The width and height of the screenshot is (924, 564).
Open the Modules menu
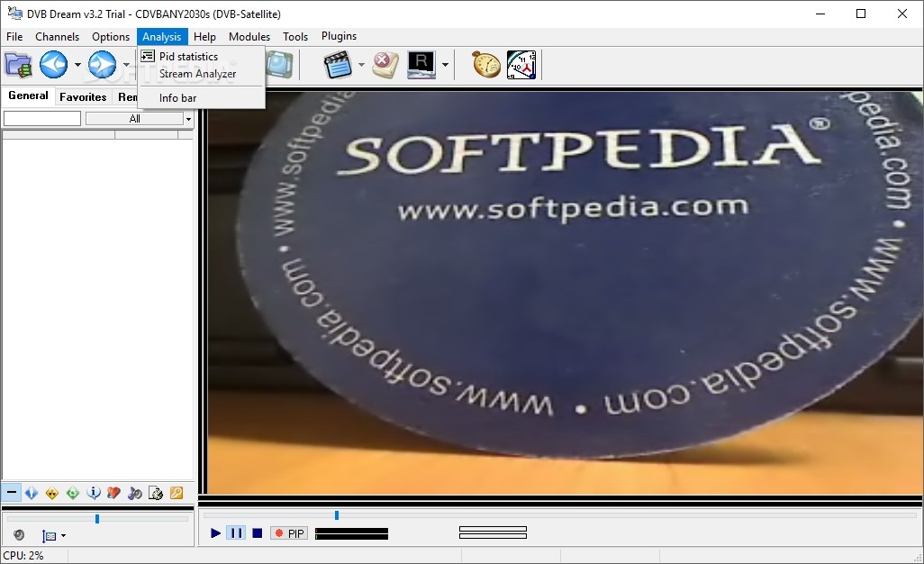point(249,37)
